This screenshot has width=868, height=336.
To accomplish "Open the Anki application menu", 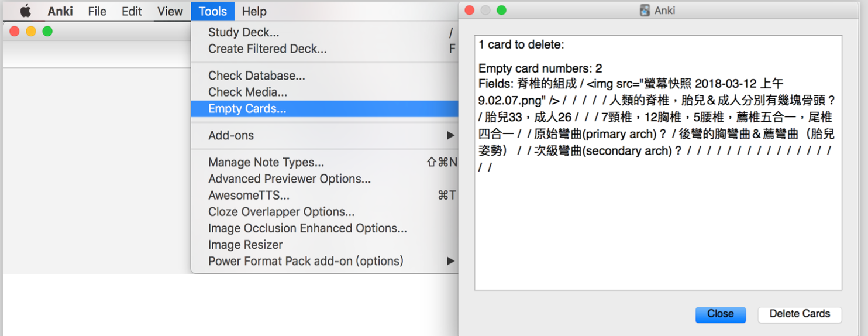I will pos(60,11).
